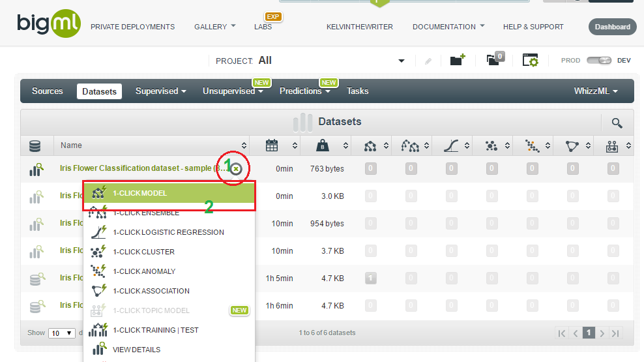Go to the last page of datasets
Viewport: 644px width, 362px height.
pyautogui.click(x=615, y=333)
